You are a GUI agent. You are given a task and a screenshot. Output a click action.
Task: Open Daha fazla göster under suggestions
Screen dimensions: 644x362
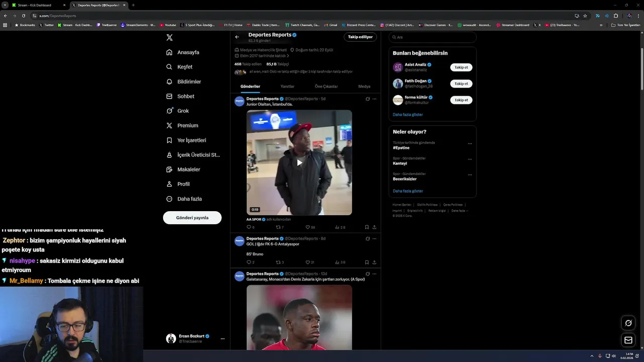[408, 115]
